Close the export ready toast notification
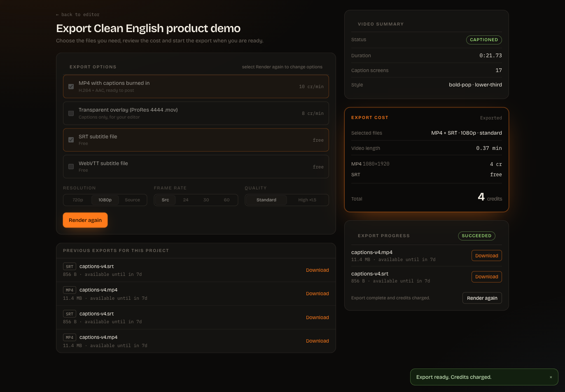 (x=551, y=377)
